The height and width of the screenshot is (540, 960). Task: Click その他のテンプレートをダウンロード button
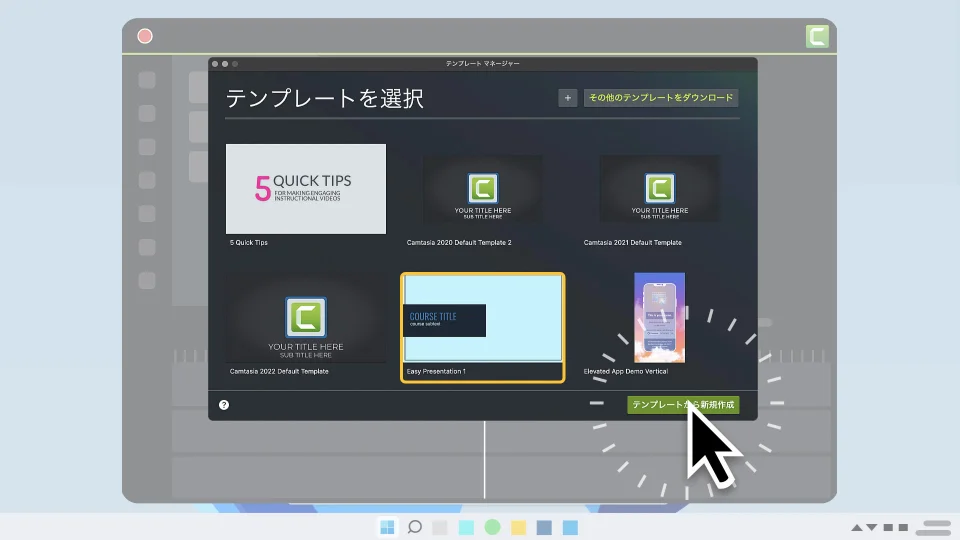(x=661, y=98)
